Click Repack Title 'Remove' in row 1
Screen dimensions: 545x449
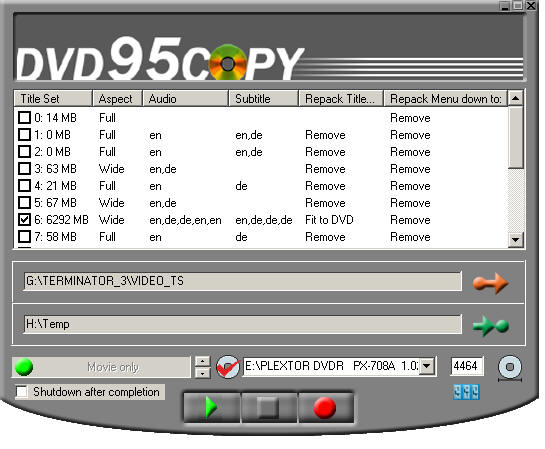pos(325,134)
